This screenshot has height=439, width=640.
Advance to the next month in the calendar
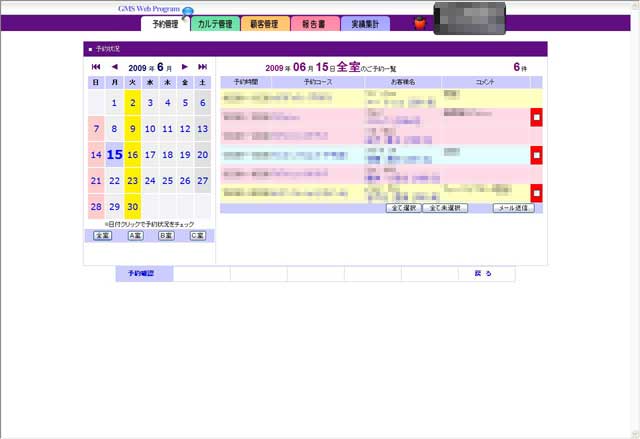pos(185,67)
